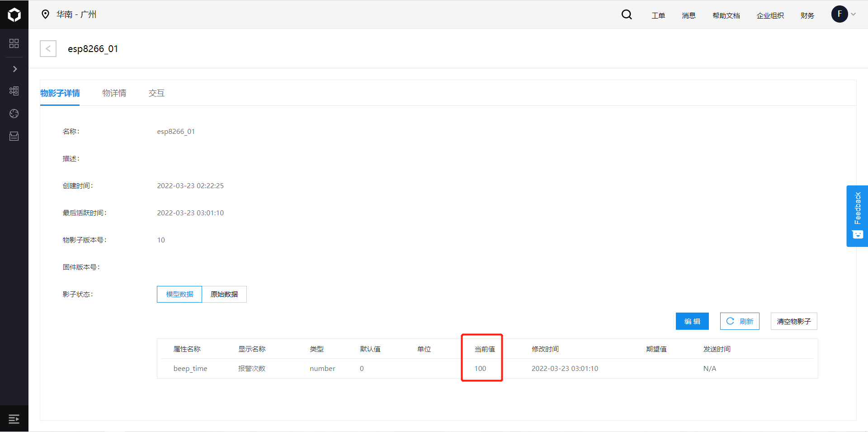Open the 交互 tab
The image size is (868, 432).
[156, 93]
